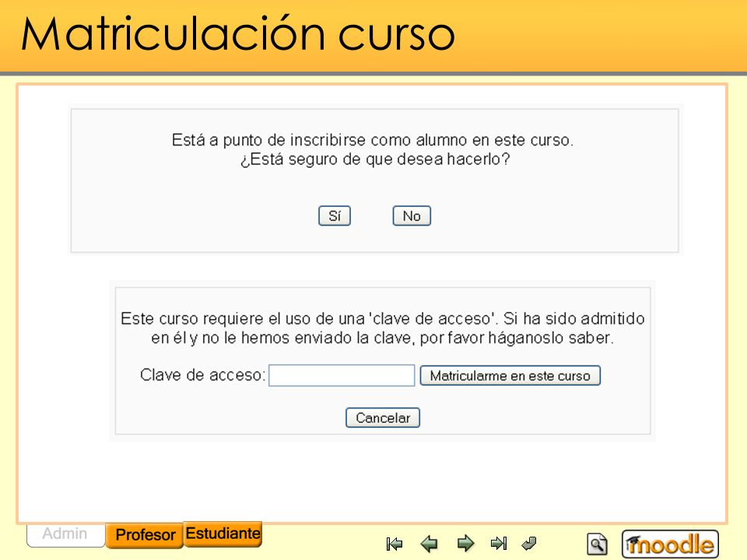747x560 pixels.
Task: Switch to the Profesor tab
Action: click(x=145, y=535)
